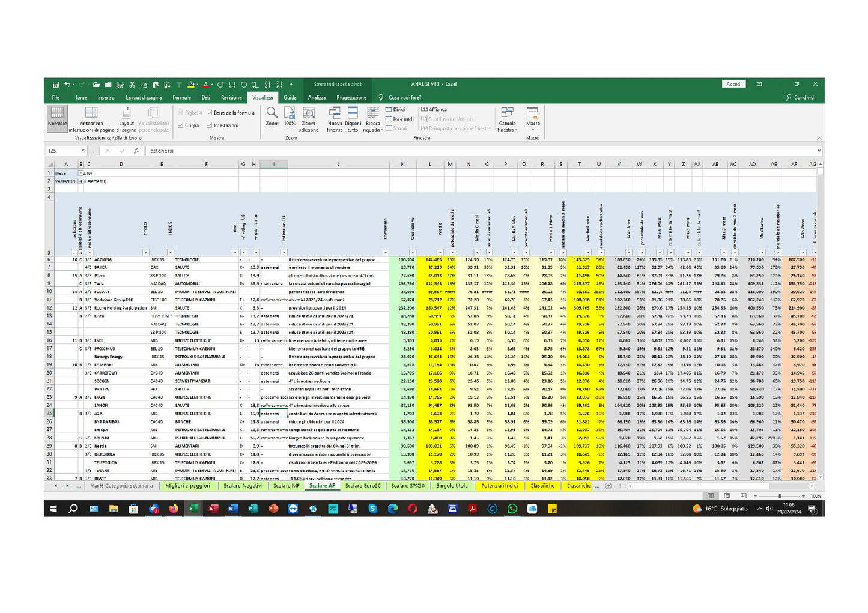The image size is (868, 613).
Task: Open the Zoom magnifier dialog
Action: pyautogui.click(x=272, y=116)
